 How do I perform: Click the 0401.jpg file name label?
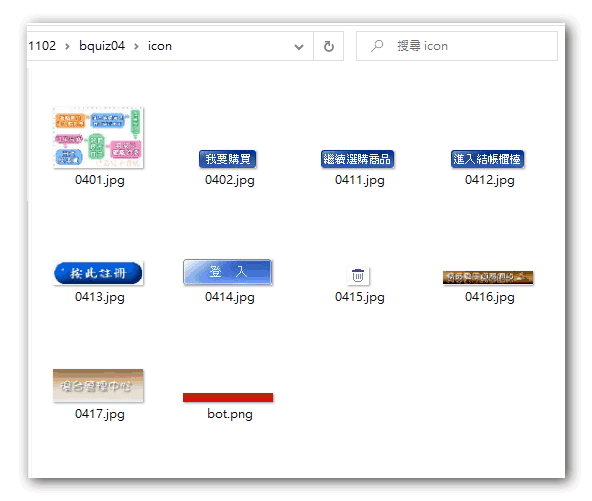[x=100, y=180]
